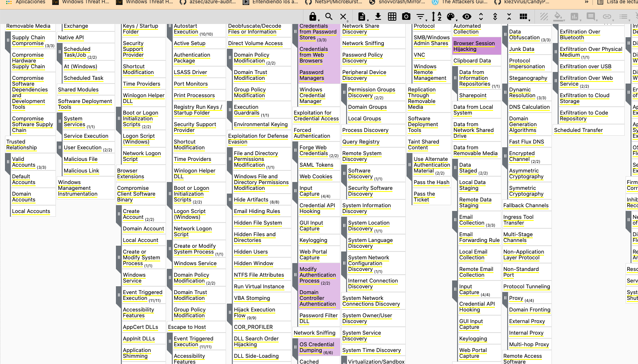Click the camera icon to render SVG
This screenshot has height=364, width=638.
click(x=406, y=17)
